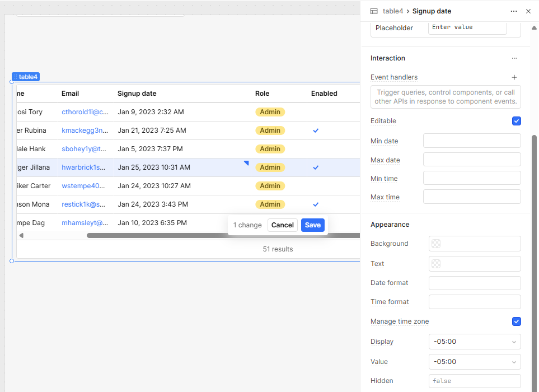Click the Max date input field
Viewport: 539px width, 392px height.
472,160
